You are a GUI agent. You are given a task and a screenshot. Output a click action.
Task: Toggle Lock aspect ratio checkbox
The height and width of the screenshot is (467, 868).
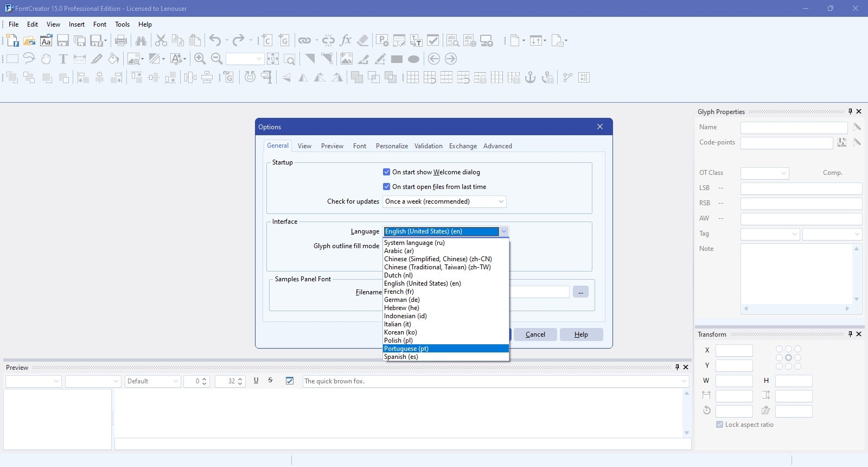[x=719, y=425]
